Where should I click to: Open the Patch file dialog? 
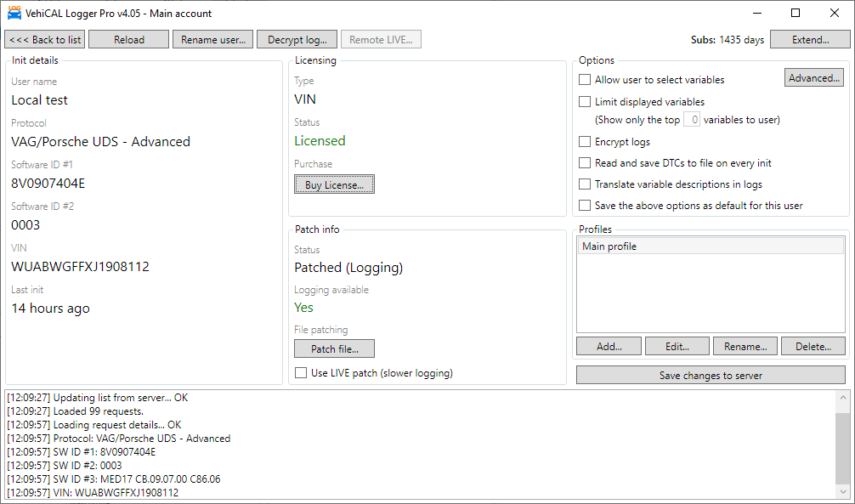(334, 348)
